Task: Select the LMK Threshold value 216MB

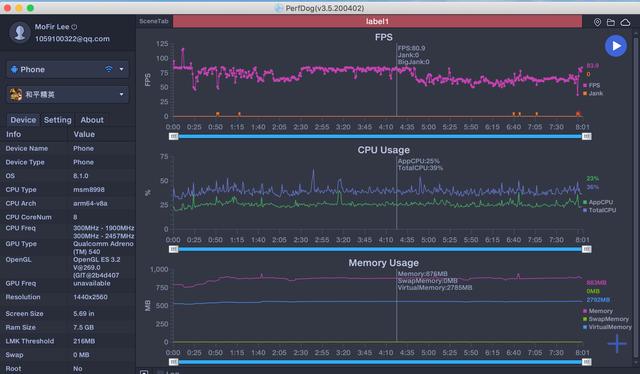Action: (x=84, y=341)
